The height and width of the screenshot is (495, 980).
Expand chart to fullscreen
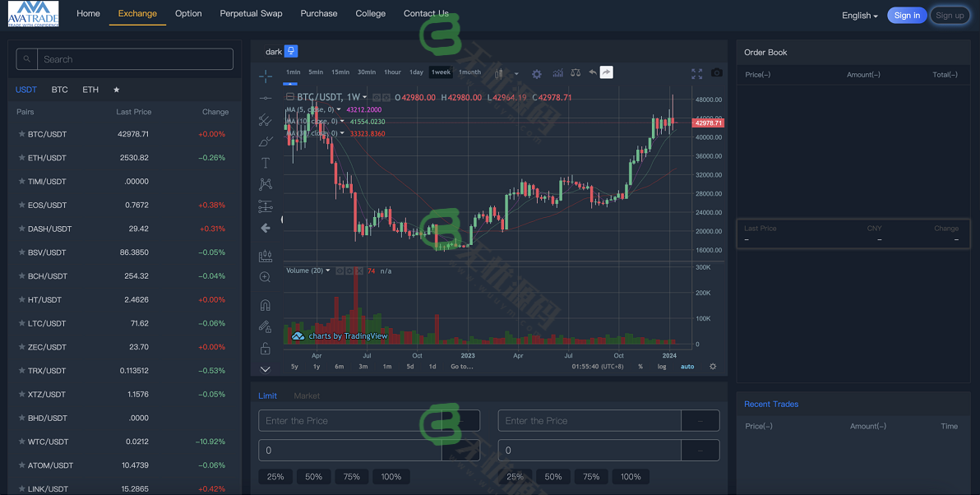(696, 73)
